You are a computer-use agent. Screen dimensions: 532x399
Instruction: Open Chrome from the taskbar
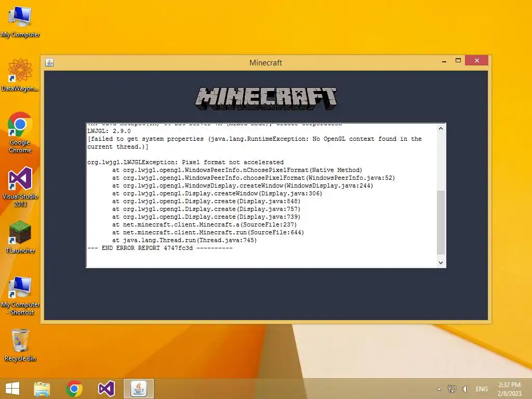74,389
